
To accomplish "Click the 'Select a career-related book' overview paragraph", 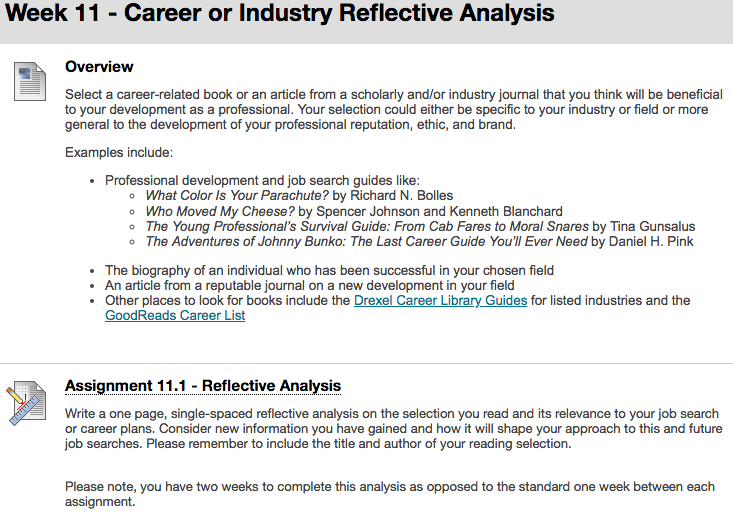I will [394, 109].
